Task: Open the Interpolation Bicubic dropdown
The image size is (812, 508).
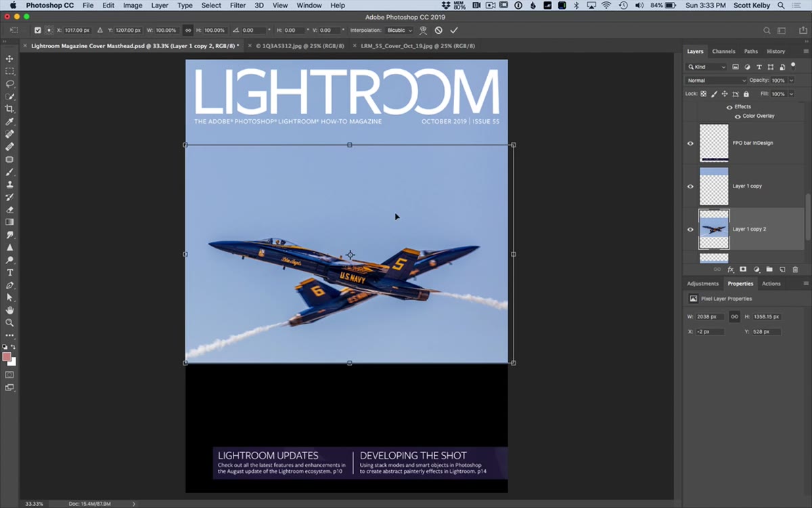Action: click(x=399, y=30)
